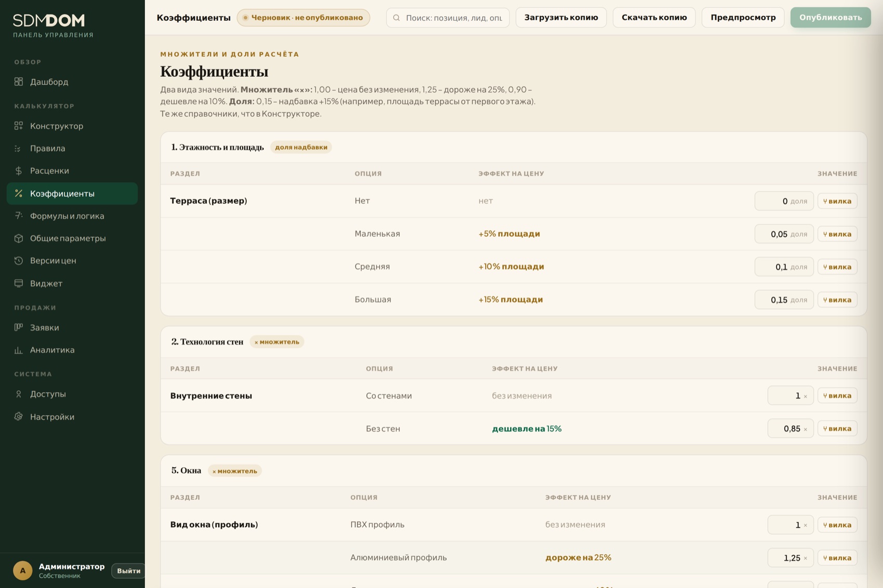This screenshot has width=883, height=588.
Task: Click the множитель tag beside Окна
Action: coord(235,471)
